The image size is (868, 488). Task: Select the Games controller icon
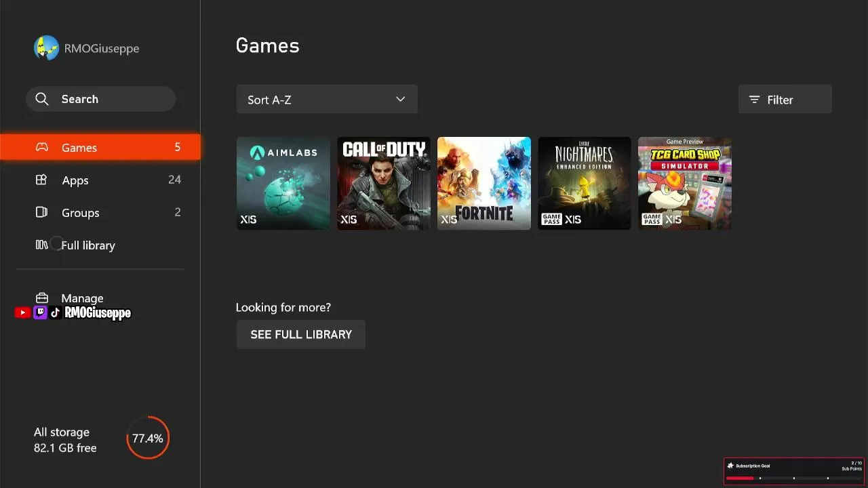tap(42, 147)
